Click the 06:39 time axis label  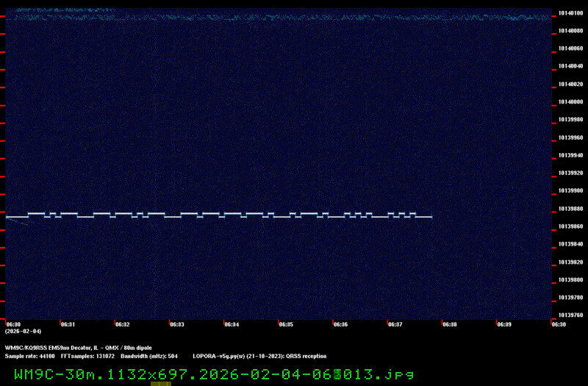pos(503,324)
